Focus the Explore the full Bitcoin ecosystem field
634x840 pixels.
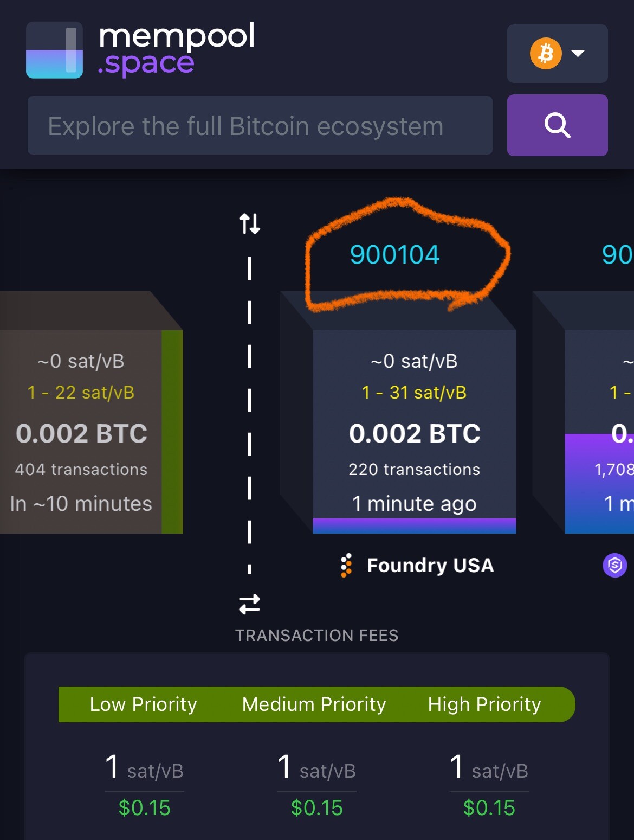click(x=260, y=125)
